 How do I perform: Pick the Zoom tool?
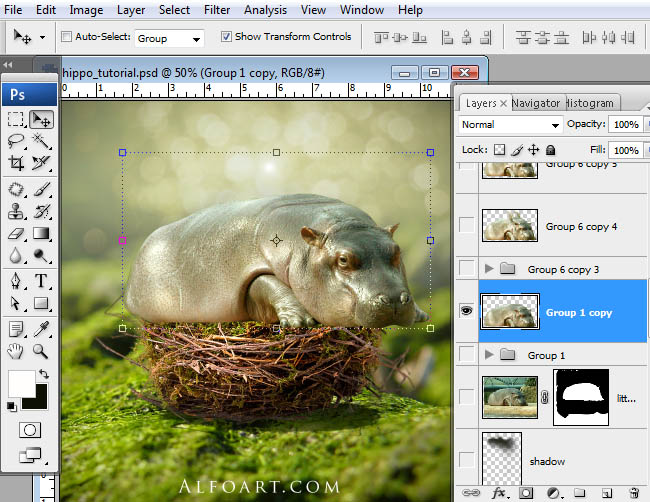pyautogui.click(x=42, y=351)
